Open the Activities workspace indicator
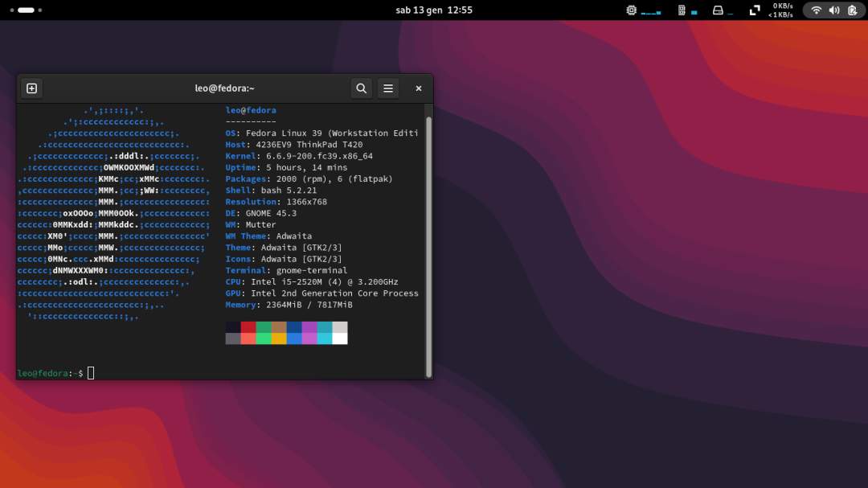 coord(26,10)
